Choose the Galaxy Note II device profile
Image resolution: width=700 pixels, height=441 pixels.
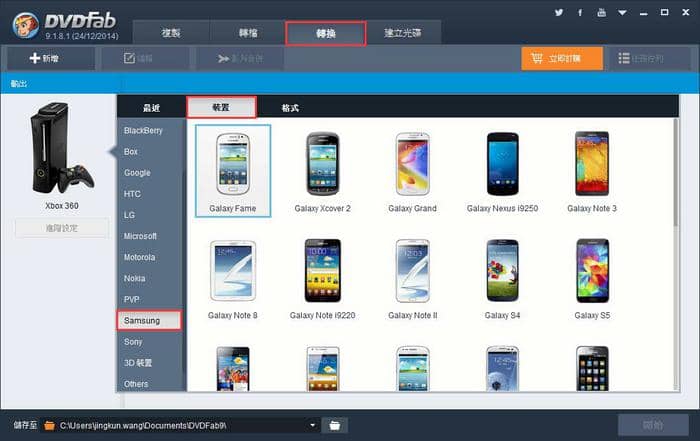pyautogui.click(x=412, y=279)
